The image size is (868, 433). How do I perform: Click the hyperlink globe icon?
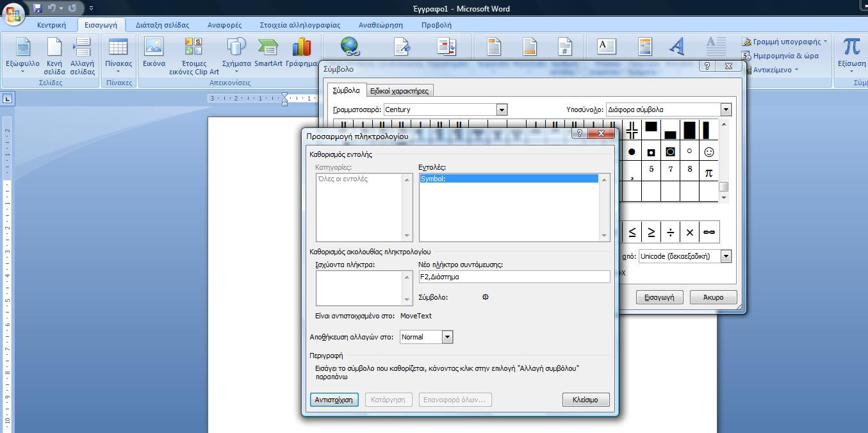350,47
